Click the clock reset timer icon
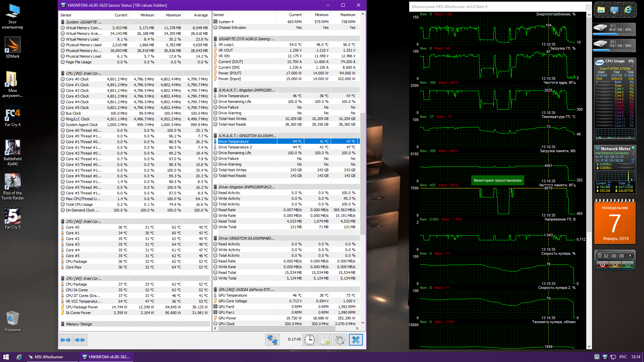 pyautogui.click(x=309, y=340)
